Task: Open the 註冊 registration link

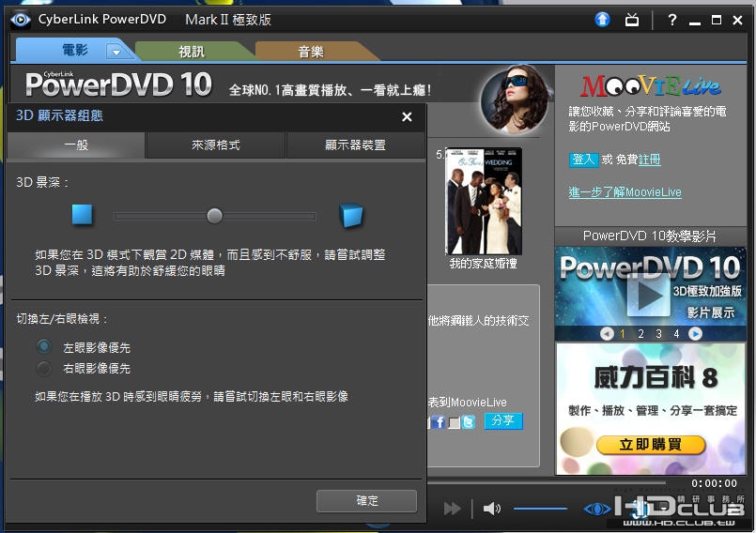Action: [x=650, y=160]
